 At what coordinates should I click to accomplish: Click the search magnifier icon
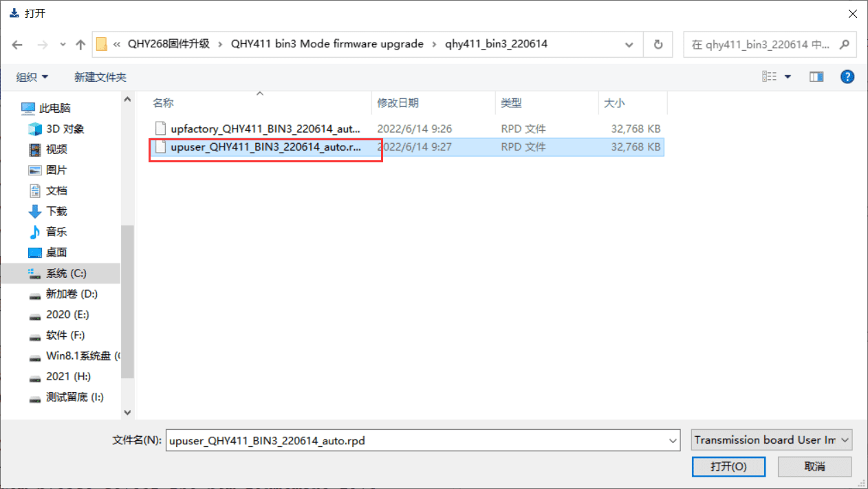click(x=845, y=44)
